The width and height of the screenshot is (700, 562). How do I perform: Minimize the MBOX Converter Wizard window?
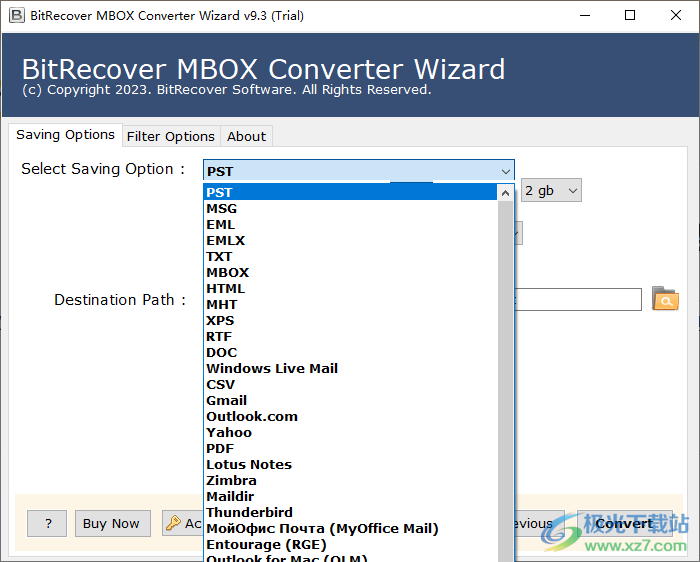click(585, 16)
